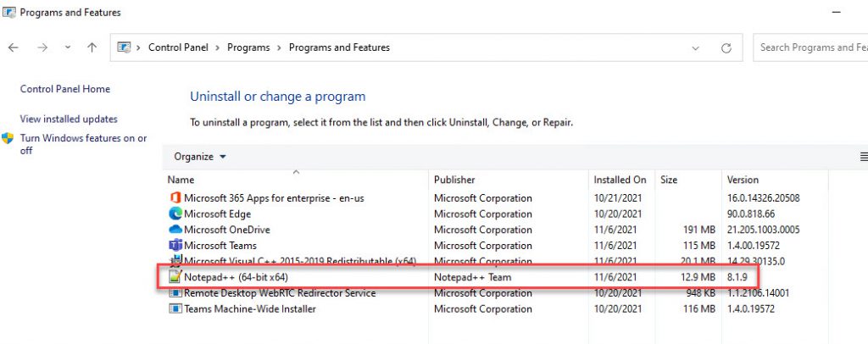Screen dimensions: 868x344
Task: Click version 90.0.818.66 cell
Action: (x=749, y=214)
